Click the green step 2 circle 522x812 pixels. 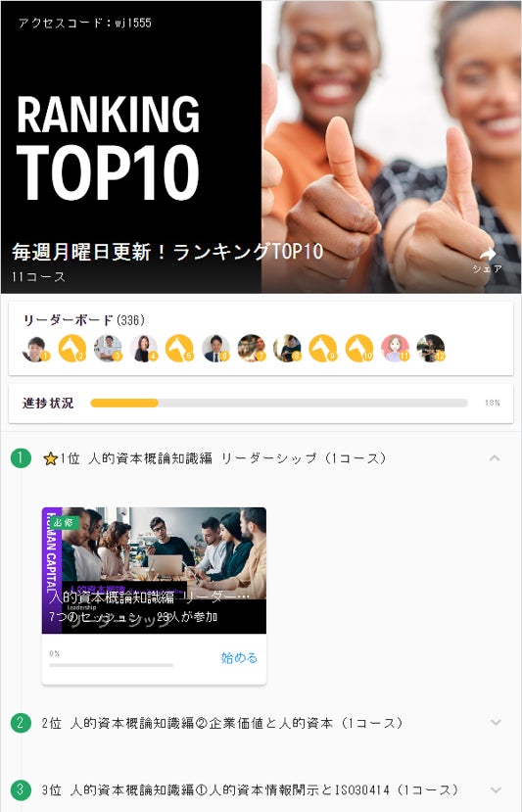pos(21,723)
